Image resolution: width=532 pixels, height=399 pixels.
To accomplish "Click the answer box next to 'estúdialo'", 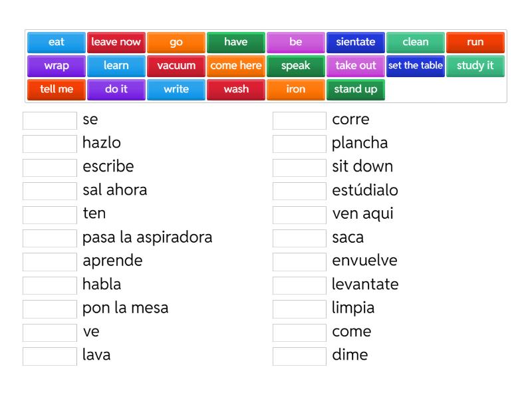I will 299,191.
